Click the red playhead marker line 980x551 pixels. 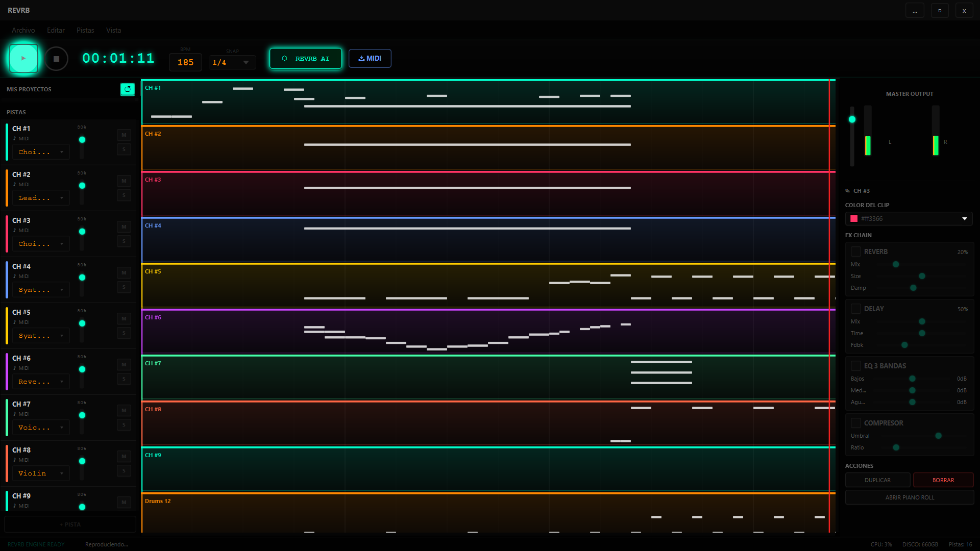(829, 306)
